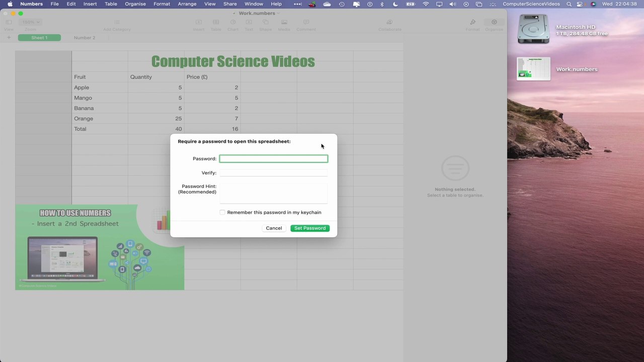Click the Wi-Fi menu bar icon

[426, 4]
